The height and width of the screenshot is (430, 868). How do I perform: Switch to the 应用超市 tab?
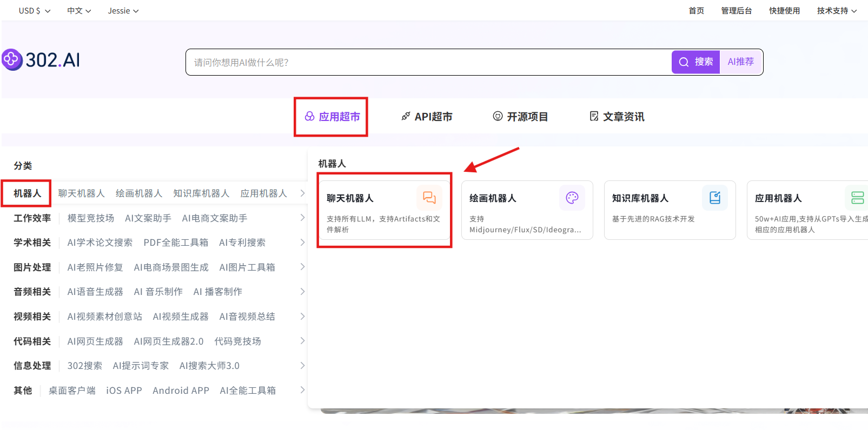(332, 117)
